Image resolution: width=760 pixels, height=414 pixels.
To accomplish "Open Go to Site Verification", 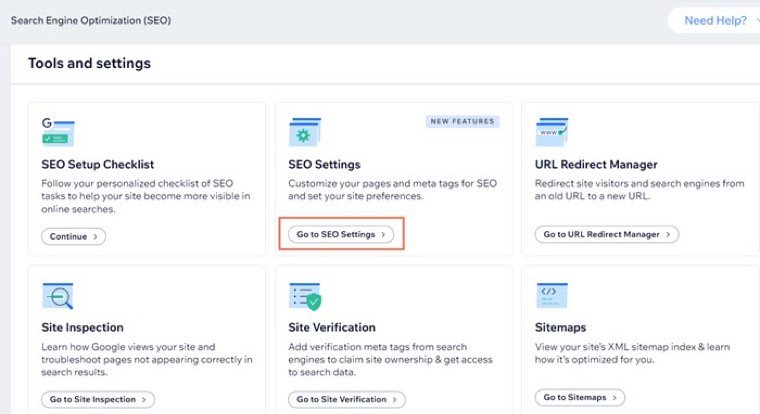I will 347,399.
